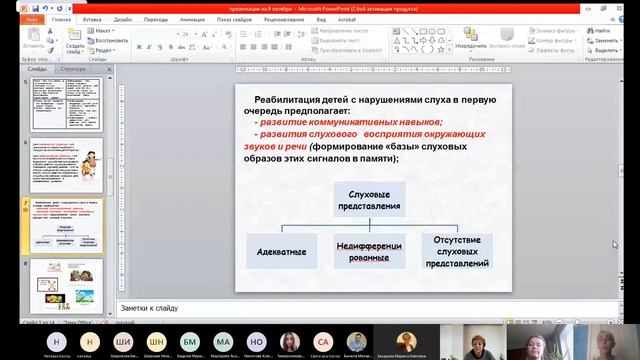Switch to the Вставка ribbon tab
The width and height of the screenshot is (640, 360).
[92, 19]
